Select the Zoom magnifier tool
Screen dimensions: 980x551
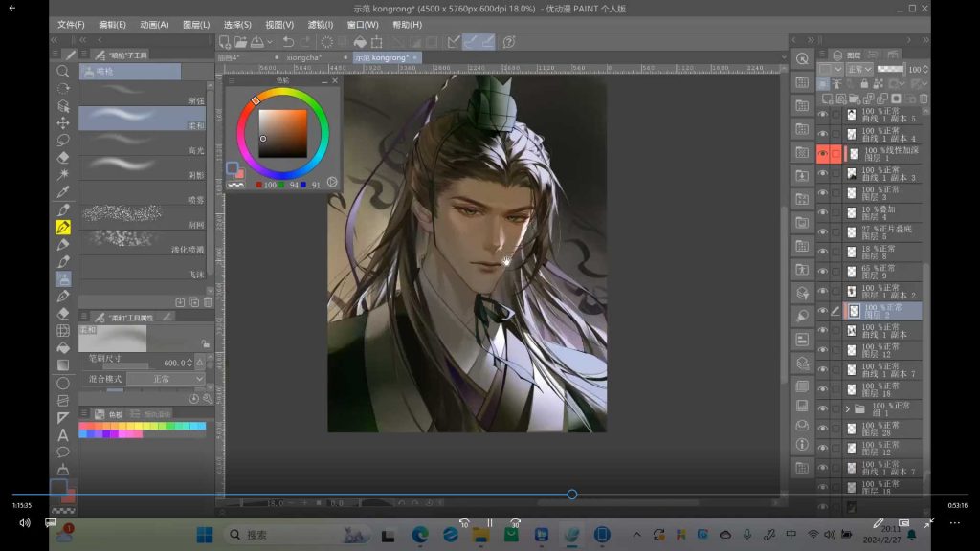coord(63,72)
